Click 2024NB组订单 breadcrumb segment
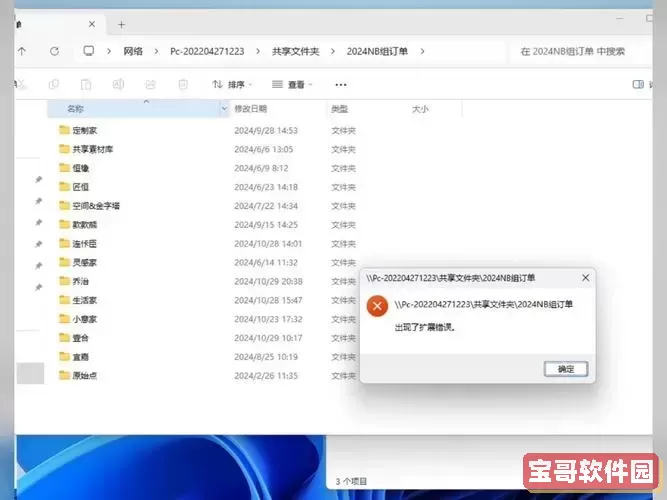 (377, 51)
